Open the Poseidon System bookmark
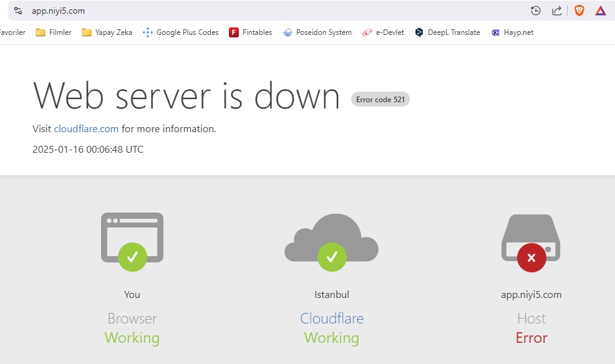Screen dimensions: 615x364 (x=317, y=32)
